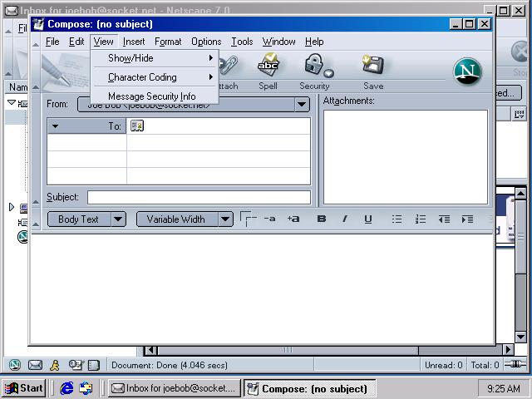The height and width of the screenshot is (399, 532).
Task: Decrease font size with -a button
Action: coord(269,219)
